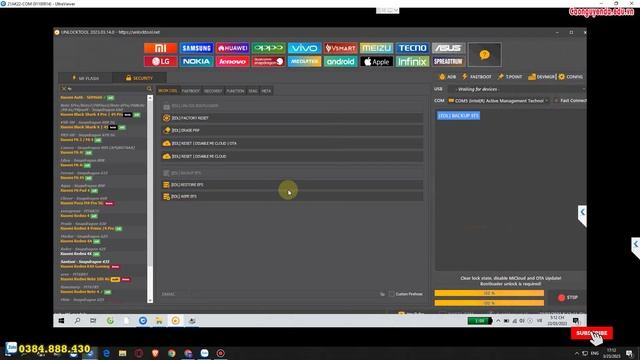Select the Xiaomi Mi brand logo
The image size is (640, 360).
point(160,48)
